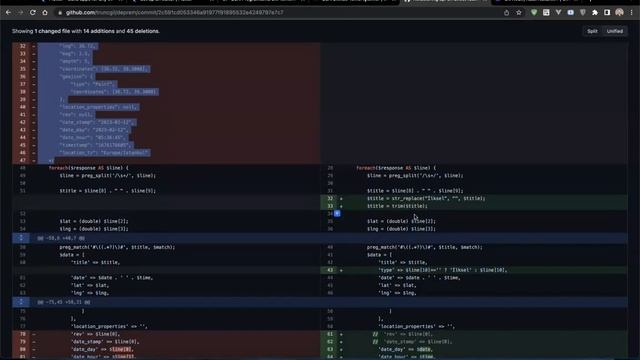Open the grey shield extension icon
Viewport: 640px width, 360px height.
click(583, 13)
